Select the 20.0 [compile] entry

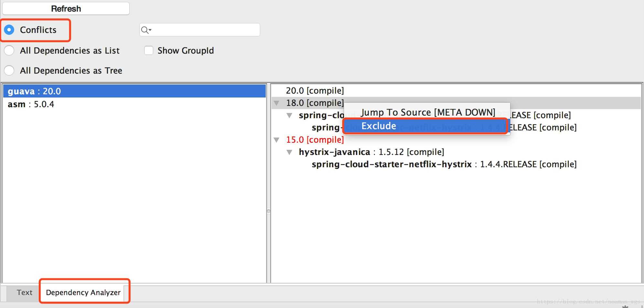pyautogui.click(x=315, y=91)
